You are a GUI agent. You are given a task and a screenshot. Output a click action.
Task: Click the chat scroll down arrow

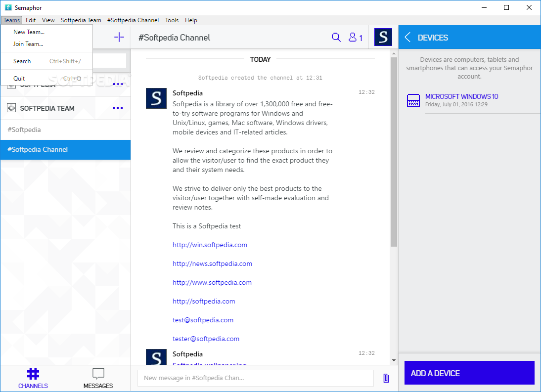pyautogui.click(x=394, y=360)
